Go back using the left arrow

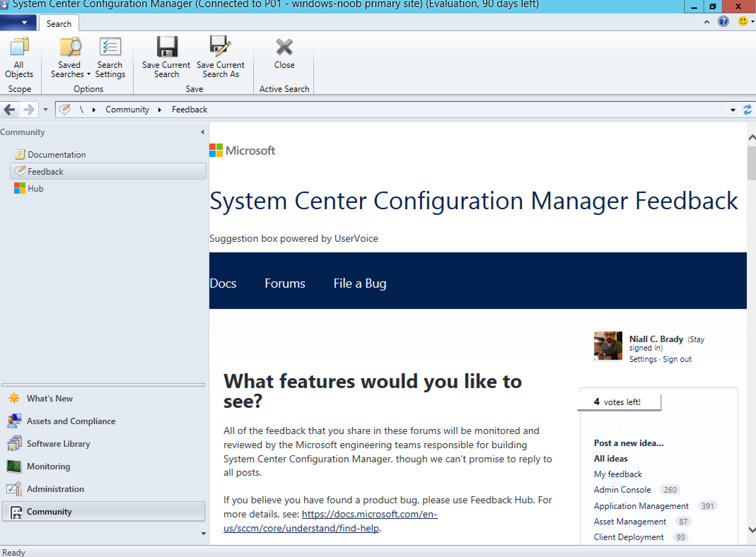coord(10,110)
